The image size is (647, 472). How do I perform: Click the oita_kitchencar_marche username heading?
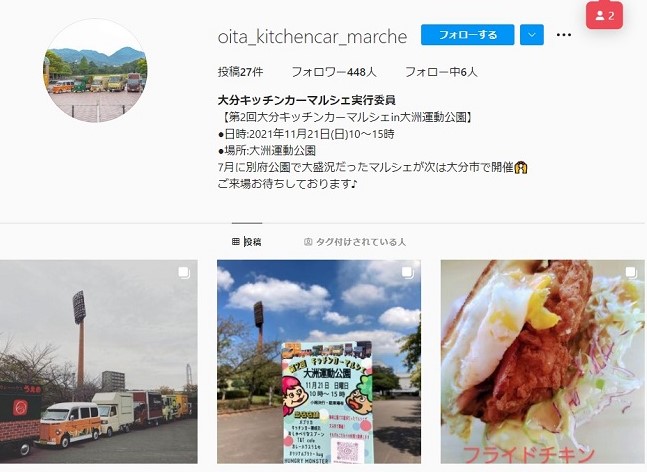[x=312, y=36]
